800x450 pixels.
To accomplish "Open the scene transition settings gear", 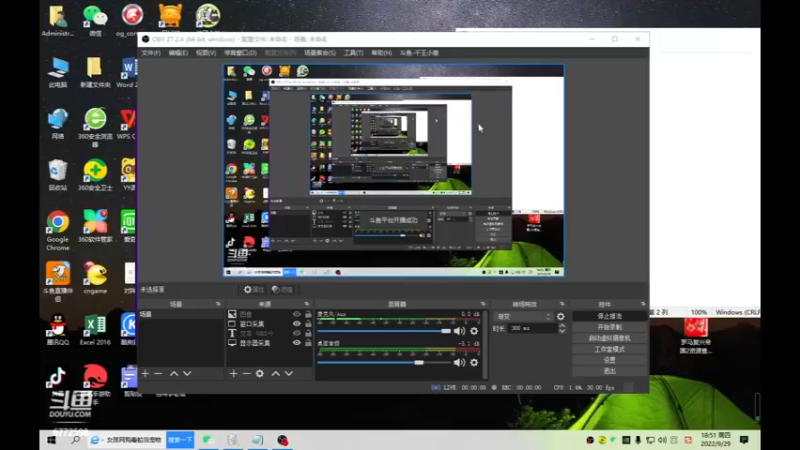I will [561, 316].
